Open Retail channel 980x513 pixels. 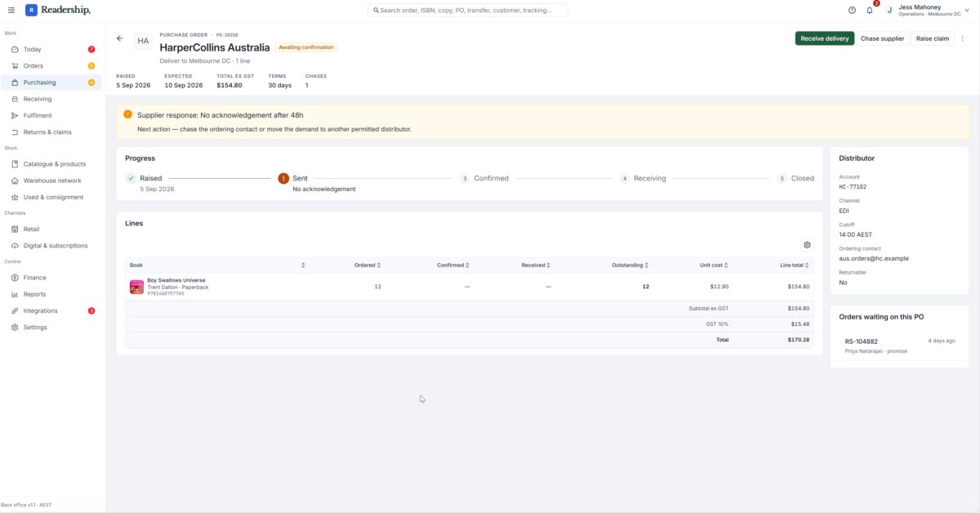(x=51, y=230)
